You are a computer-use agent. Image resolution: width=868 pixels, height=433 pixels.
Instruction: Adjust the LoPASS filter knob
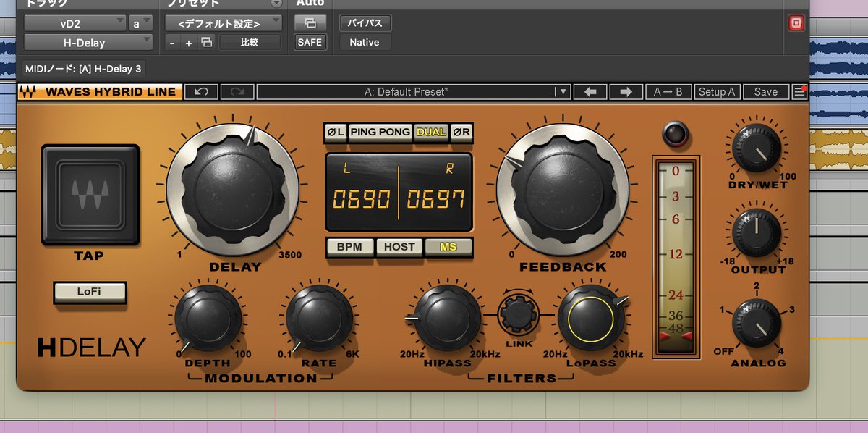click(x=590, y=319)
